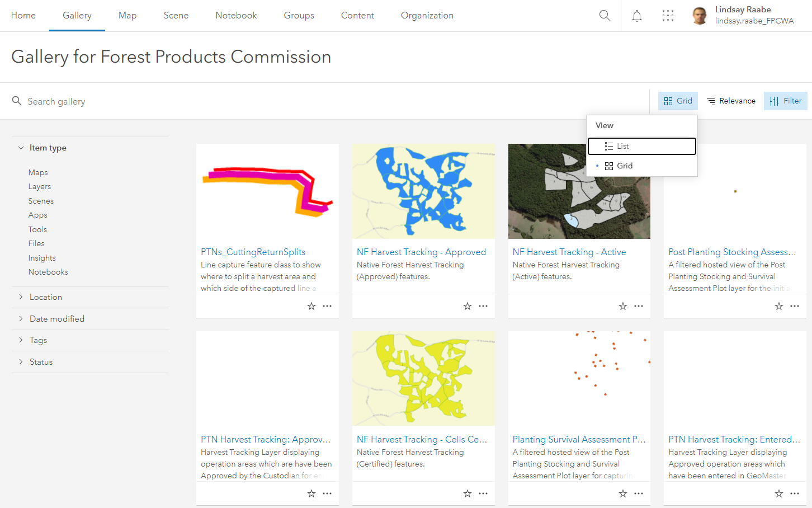This screenshot has width=812, height=508.
Task: Open the Scene tab
Action: [x=176, y=16]
